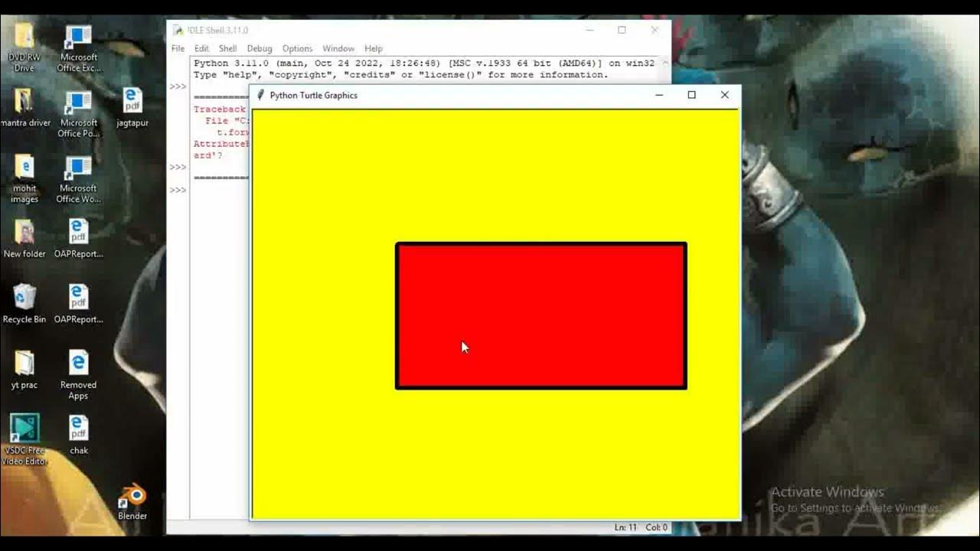Click the red rectangle in the turtle canvas
Screen dimensions: 980x551
coord(541,316)
